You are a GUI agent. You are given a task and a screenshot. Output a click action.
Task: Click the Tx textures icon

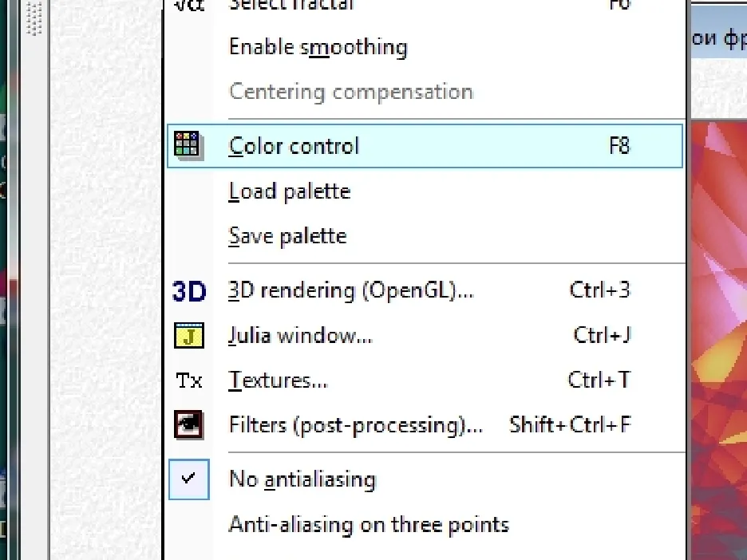(x=188, y=381)
